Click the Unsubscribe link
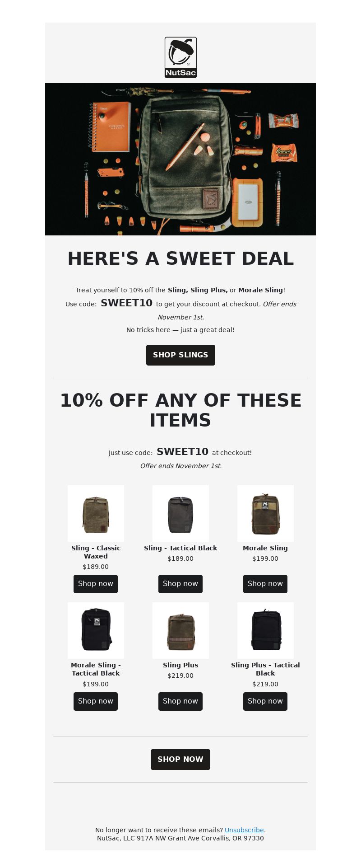Image resolution: width=361 pixels, height=868 pixels. [244, 830]
